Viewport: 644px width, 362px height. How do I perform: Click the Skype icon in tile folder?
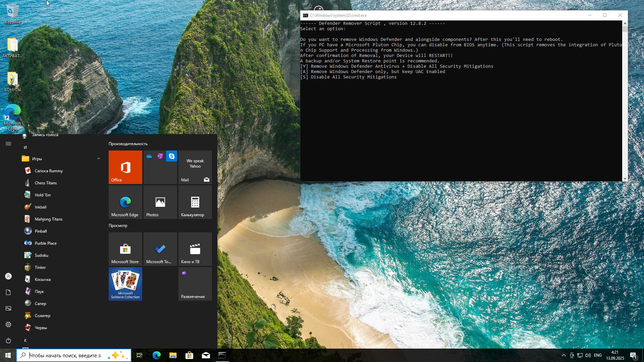(x=171, y=156)
